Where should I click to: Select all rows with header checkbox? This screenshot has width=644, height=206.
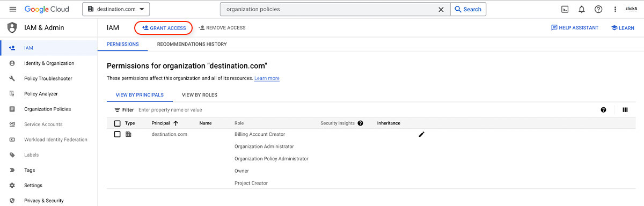coord(118,123)
